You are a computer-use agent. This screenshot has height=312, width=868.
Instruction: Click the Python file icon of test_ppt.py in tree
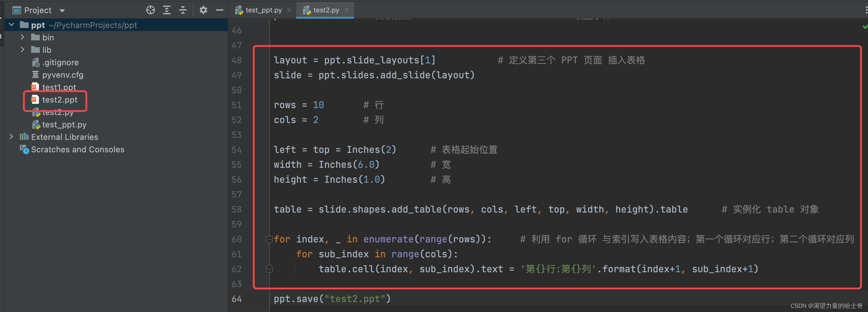click(36, 125)
